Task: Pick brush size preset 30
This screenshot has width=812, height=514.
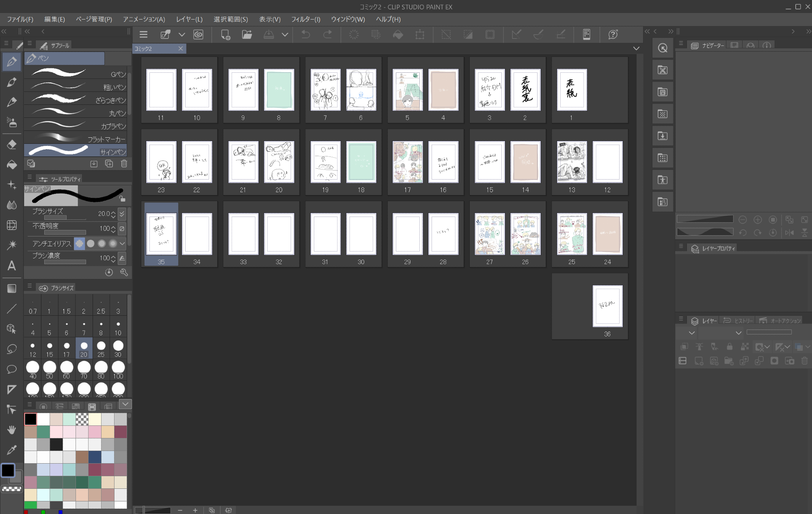Action: (118, 349)
